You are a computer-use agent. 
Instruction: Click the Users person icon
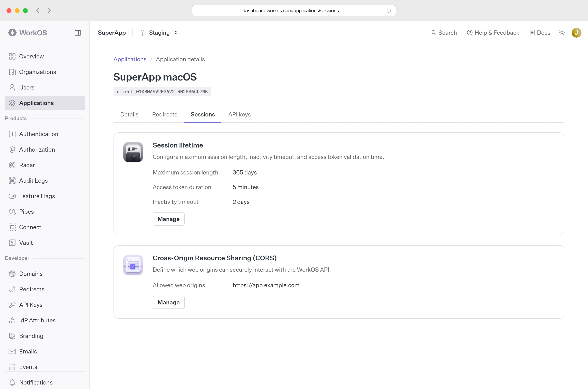12,87
